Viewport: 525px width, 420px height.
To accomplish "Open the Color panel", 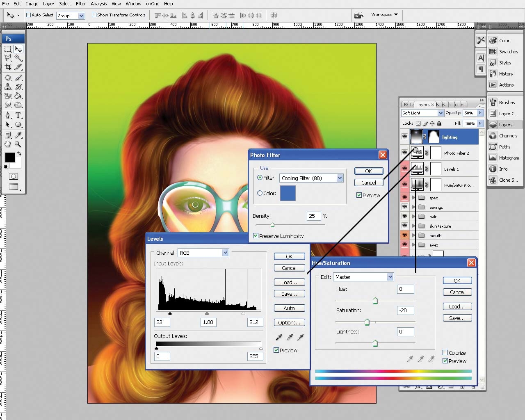I will coord(504,41).
